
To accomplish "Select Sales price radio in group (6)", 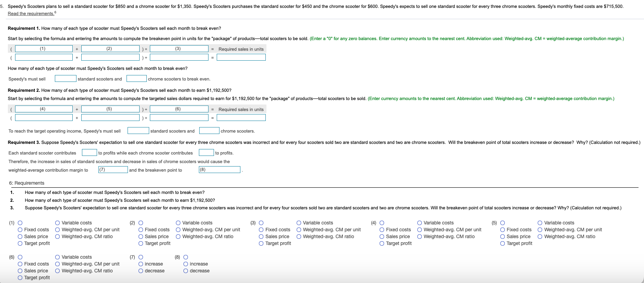I will (20, 271).
